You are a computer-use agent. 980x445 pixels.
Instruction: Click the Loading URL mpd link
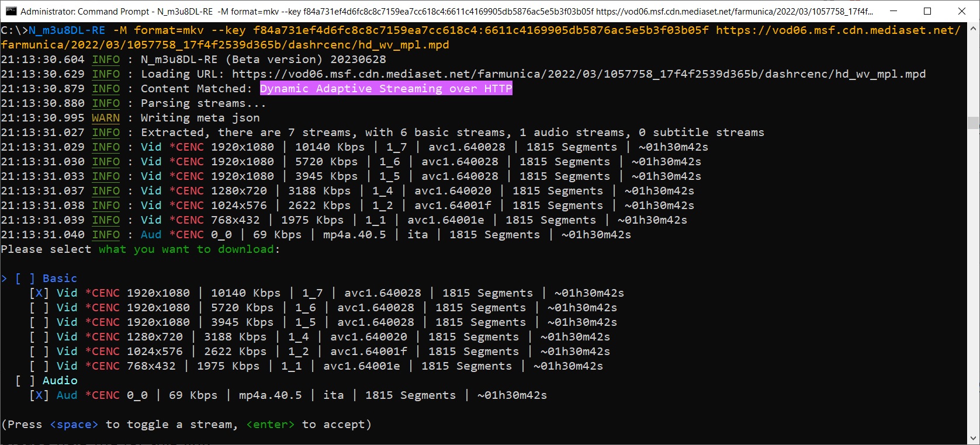[x=579, y=74]
